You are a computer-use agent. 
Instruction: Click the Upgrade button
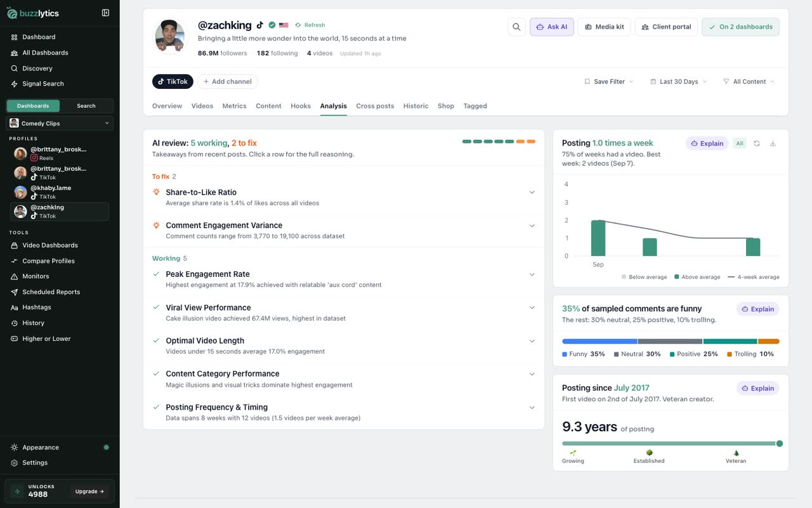click(89, 491)
